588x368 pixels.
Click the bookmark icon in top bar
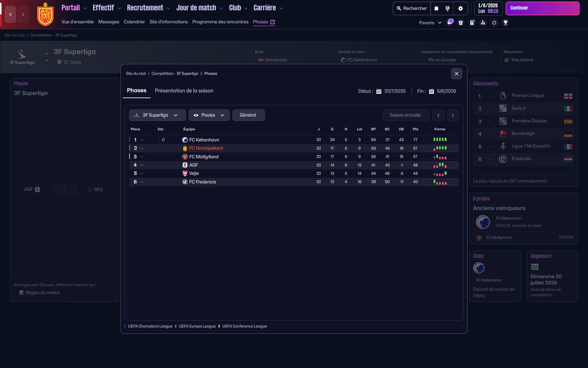[x=436, y=9]
